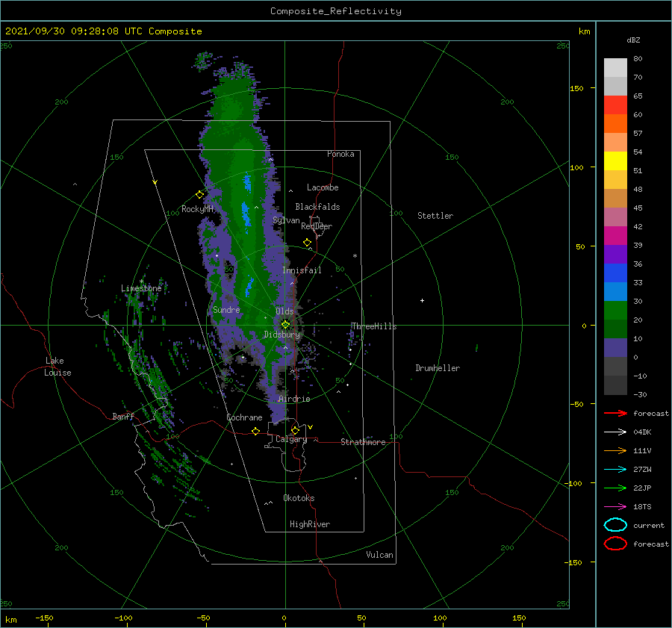Click the Strathmore label

[363, 442]
